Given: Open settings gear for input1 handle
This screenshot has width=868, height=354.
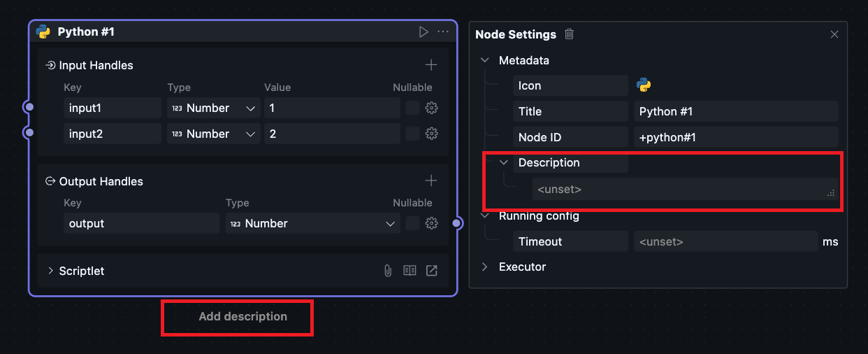Looking at the screenshot, I should coord(431,108).
